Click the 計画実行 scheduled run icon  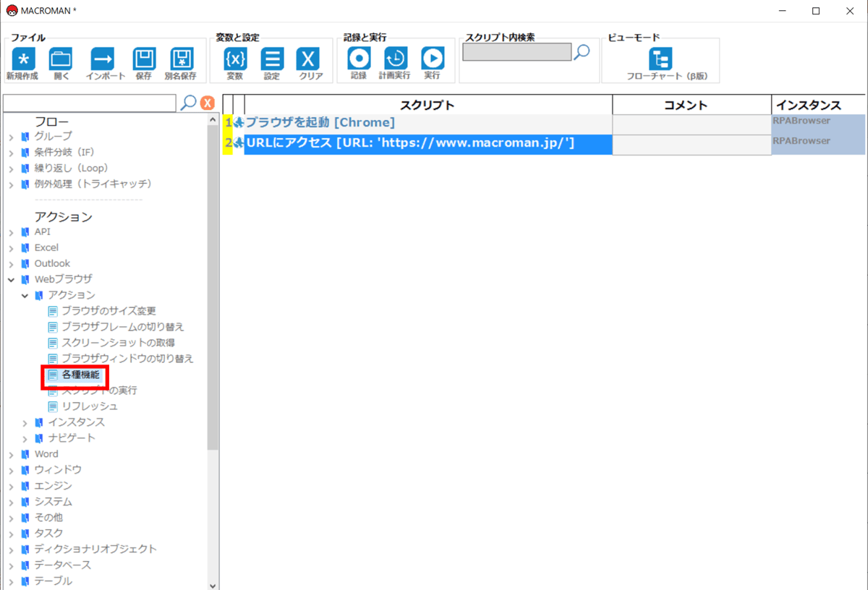pos(396,59)
